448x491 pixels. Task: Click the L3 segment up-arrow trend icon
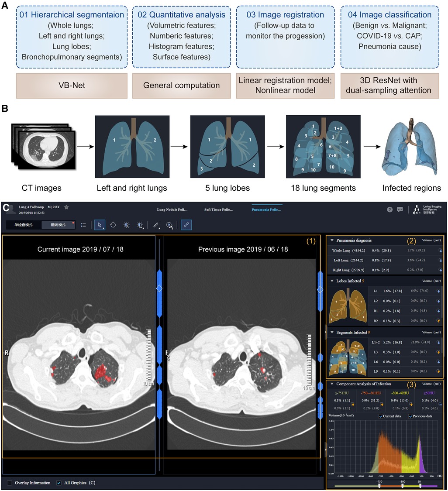(438, 352)
